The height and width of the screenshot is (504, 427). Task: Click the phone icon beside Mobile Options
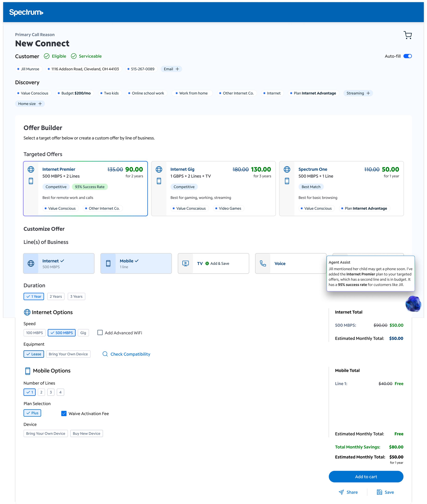[28, 371]
